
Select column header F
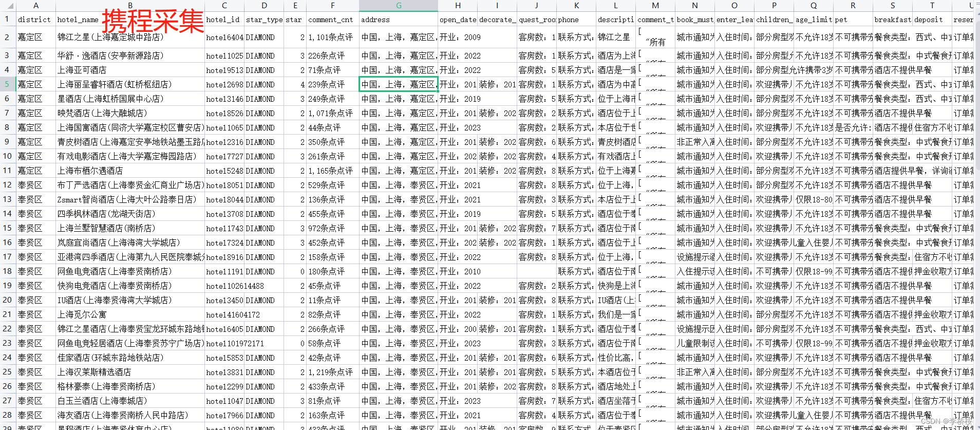pos(333,6)
